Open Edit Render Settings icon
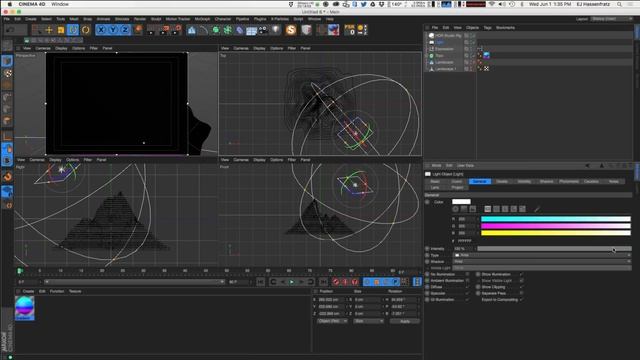This screenshot has width=640, height=360. (177, 30)
